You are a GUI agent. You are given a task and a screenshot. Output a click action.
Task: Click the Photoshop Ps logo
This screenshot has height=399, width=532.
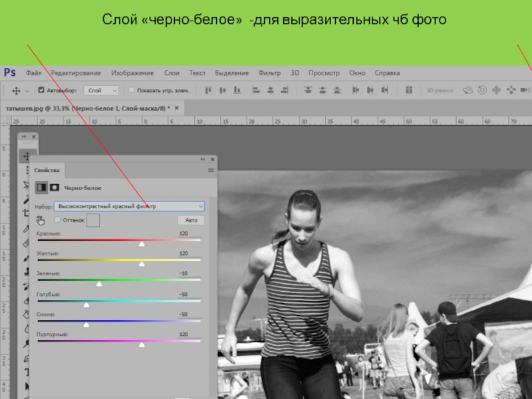[9, 73]
